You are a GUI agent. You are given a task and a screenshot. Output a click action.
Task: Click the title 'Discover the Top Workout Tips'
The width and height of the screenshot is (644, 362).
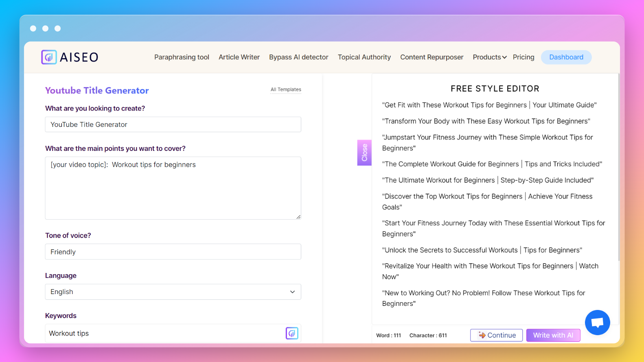(487, 202)
